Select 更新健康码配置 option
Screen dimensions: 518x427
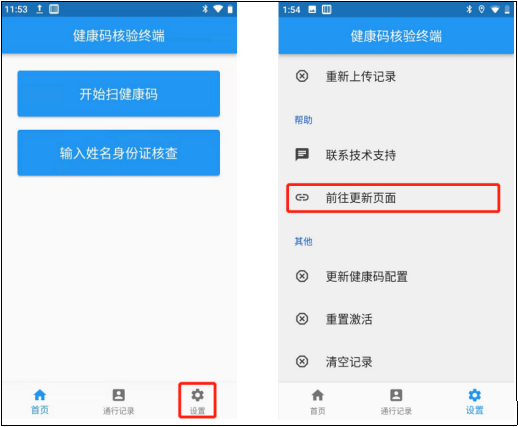367,277
